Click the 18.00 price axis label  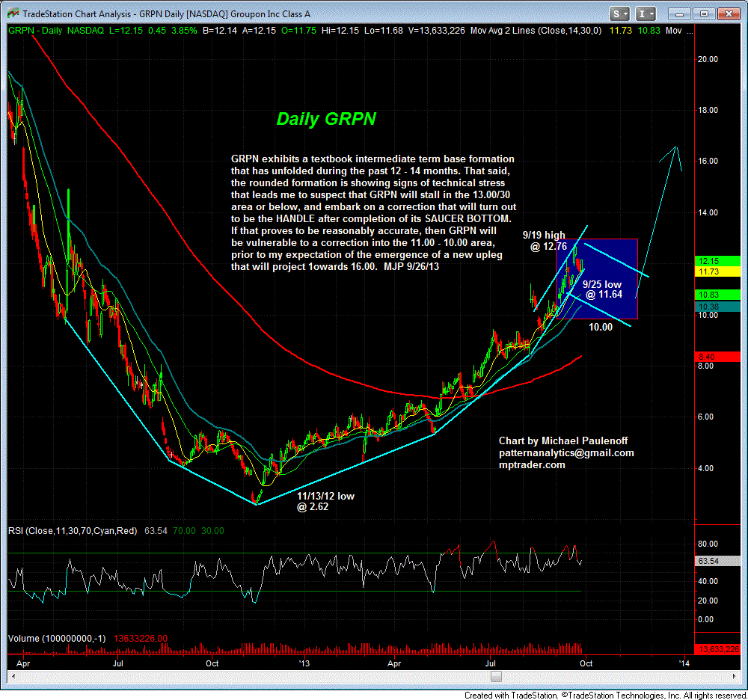click(x=708, y=110)
